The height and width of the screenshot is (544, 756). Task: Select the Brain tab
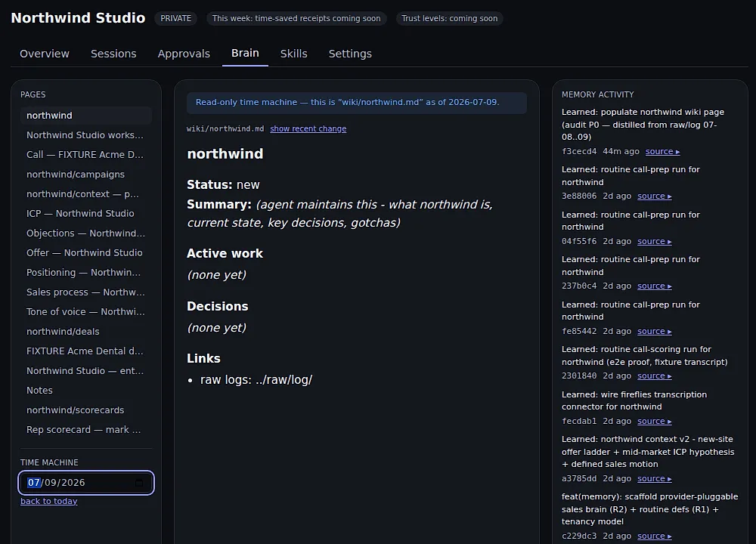pos(245,53)
